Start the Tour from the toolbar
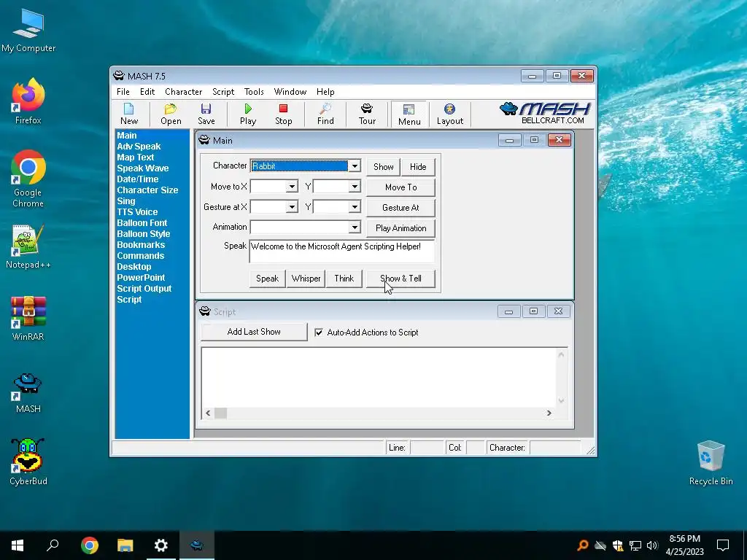 [367, 114]
